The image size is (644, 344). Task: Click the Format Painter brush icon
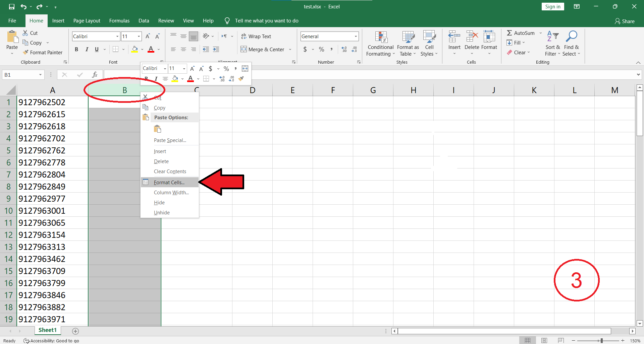(x=25, y=53)
